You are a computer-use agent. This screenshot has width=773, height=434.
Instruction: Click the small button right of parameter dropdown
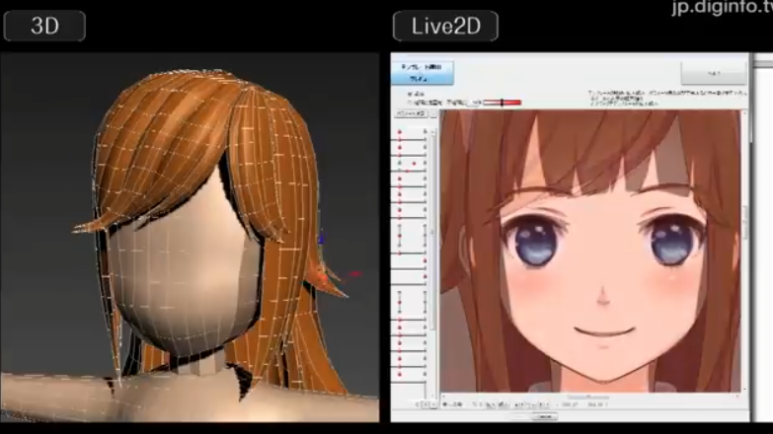[x=434, y=114]
